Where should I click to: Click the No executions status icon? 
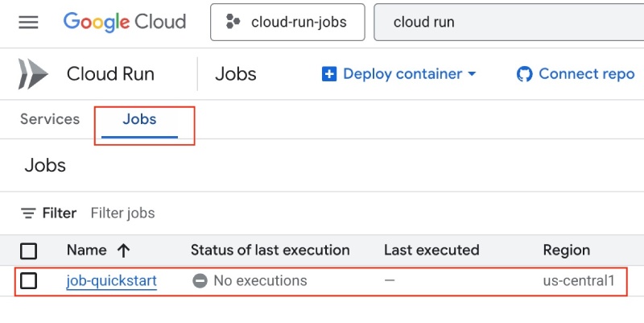point(200,281)
